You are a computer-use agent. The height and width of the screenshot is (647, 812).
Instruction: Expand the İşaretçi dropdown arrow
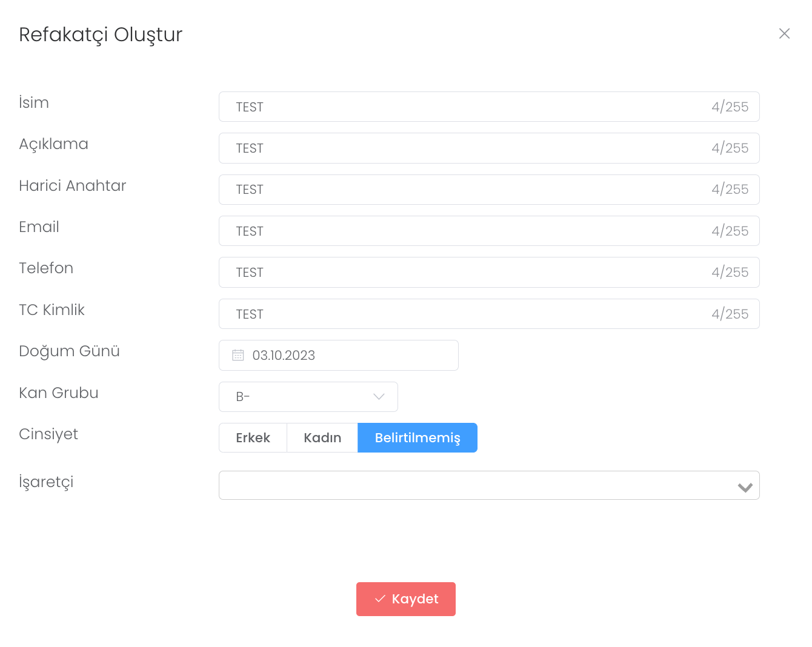[x=745, y=487]
